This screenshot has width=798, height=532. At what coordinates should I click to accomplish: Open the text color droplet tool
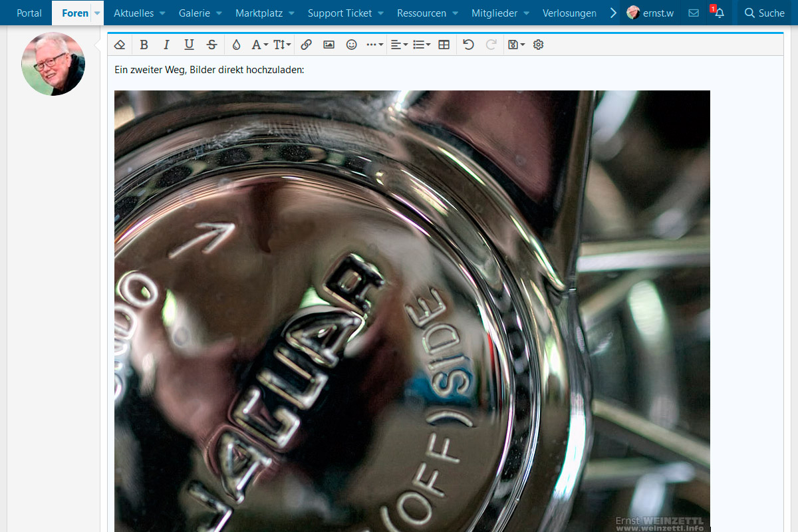(236, 45)
